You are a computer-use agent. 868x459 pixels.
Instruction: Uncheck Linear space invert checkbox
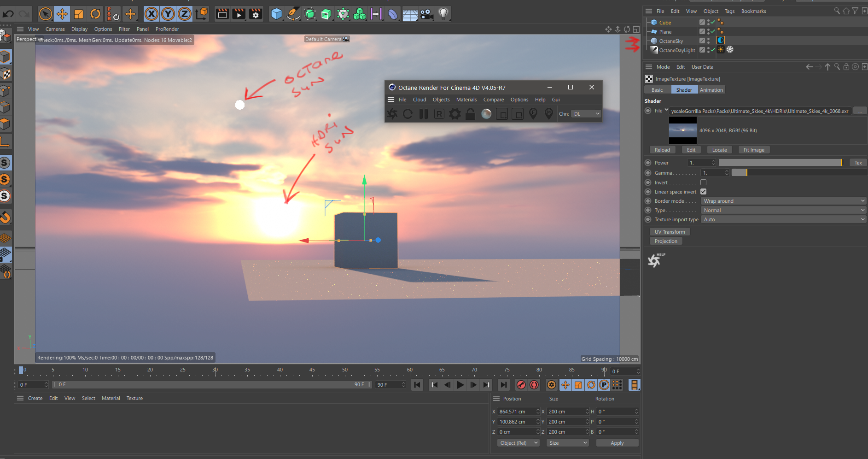(x=703, y=192)
